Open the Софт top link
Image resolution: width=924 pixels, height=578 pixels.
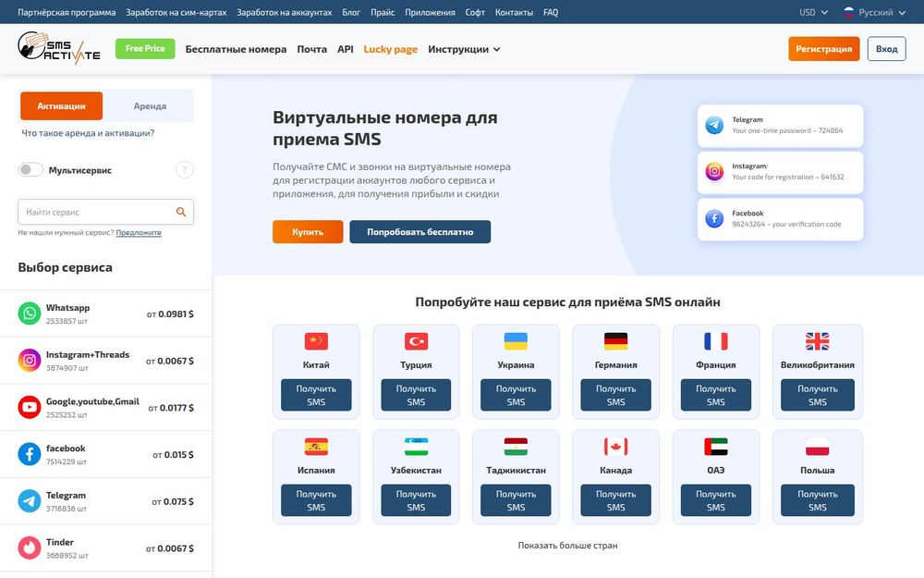pyautogui.click(x=475, y=12)
